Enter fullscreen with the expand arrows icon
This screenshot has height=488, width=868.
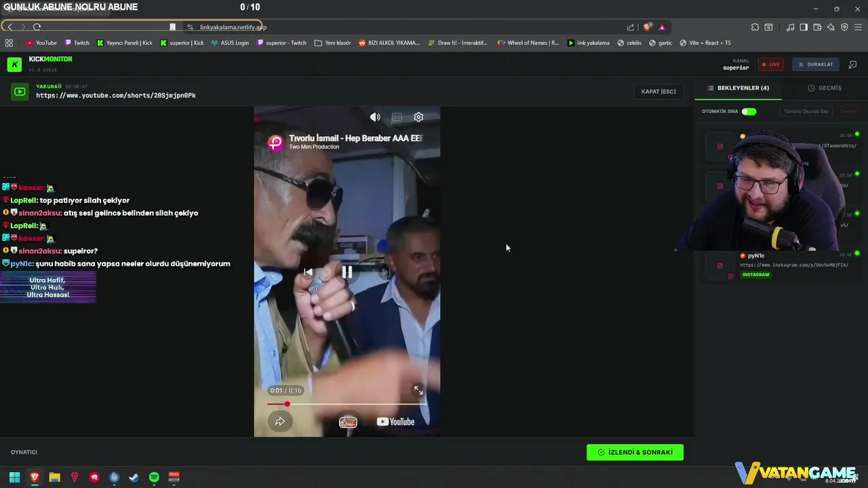[x=418, y=390]
